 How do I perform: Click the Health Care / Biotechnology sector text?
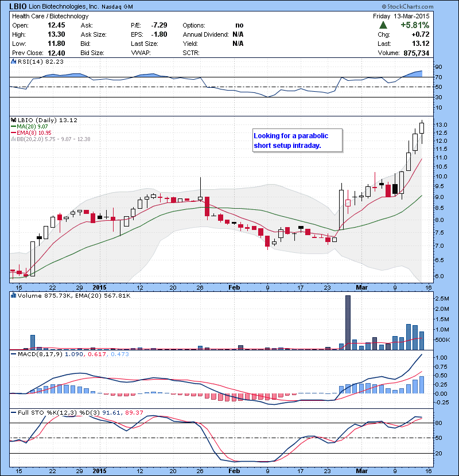click(x=50, y=16)
